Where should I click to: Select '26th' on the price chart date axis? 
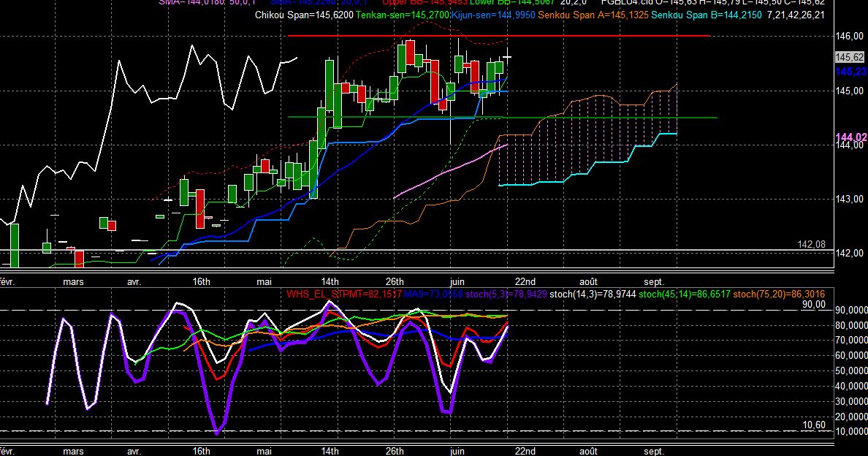[395, 281]
